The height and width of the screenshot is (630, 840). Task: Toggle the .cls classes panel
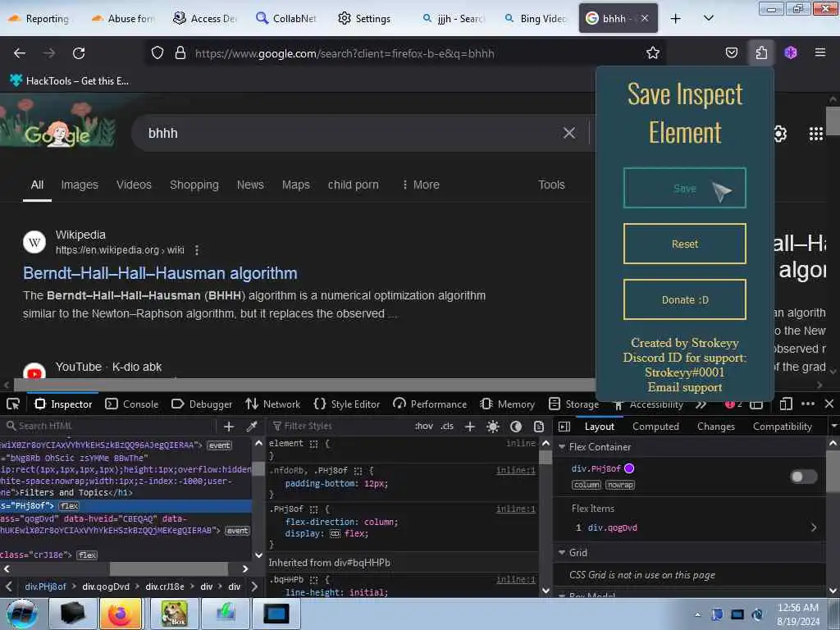[447, 427]
